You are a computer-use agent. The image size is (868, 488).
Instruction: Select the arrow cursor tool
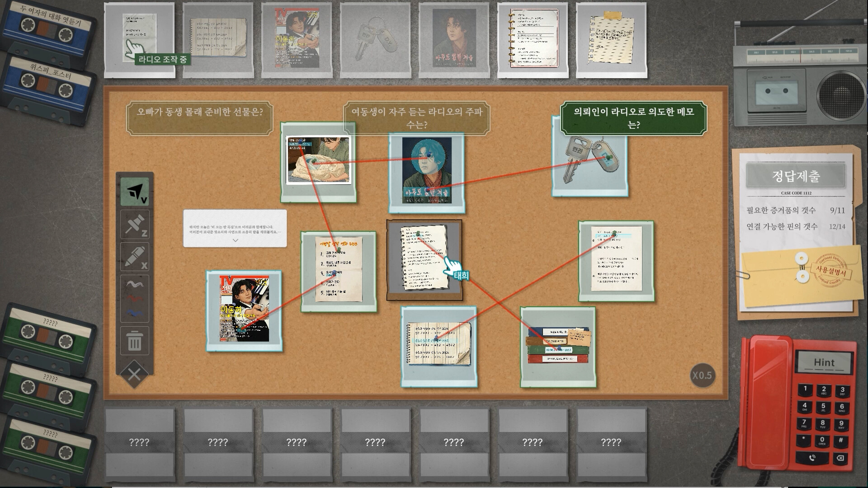135,192
